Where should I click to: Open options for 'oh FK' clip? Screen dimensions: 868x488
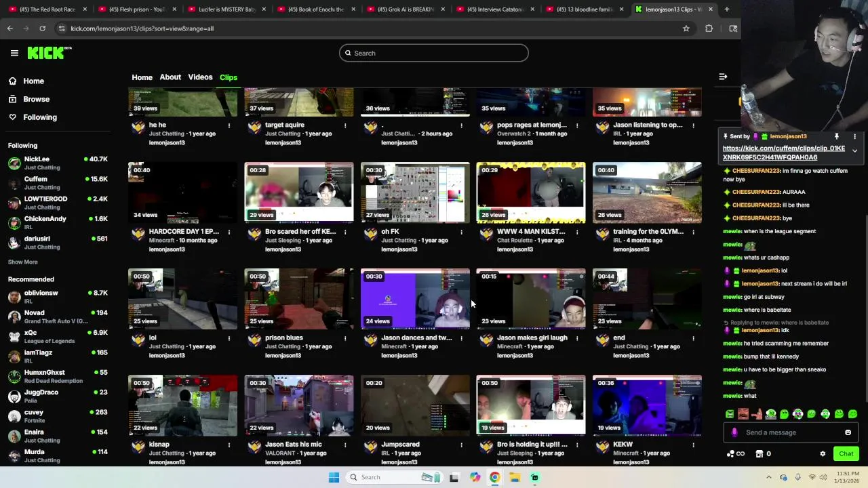click(x=461, y=232)
